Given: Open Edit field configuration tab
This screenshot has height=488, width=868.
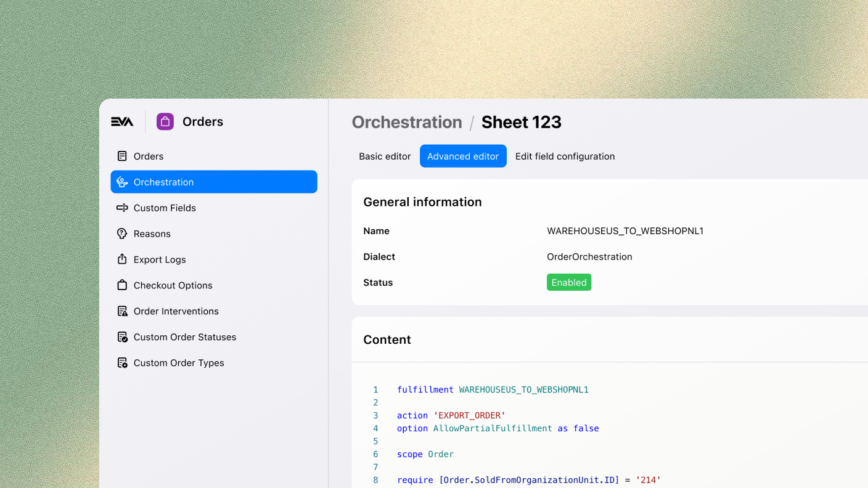Looking at the screenshot, I should coord(565,157).
